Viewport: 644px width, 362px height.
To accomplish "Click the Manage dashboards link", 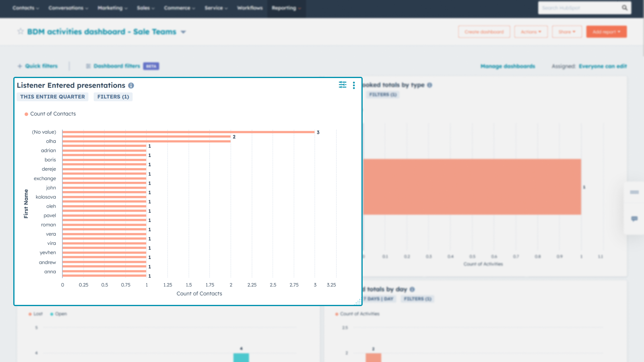I will 508,66.
